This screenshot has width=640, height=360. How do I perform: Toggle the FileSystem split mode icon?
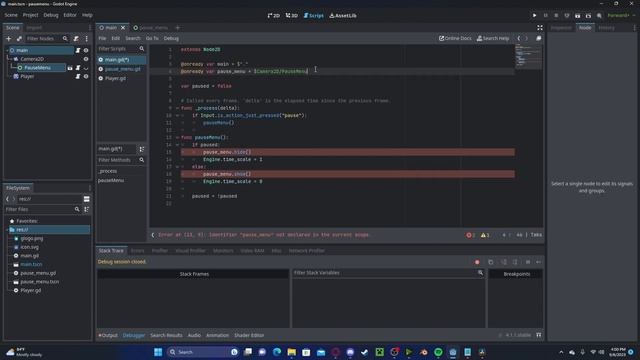tap(87, 199)
